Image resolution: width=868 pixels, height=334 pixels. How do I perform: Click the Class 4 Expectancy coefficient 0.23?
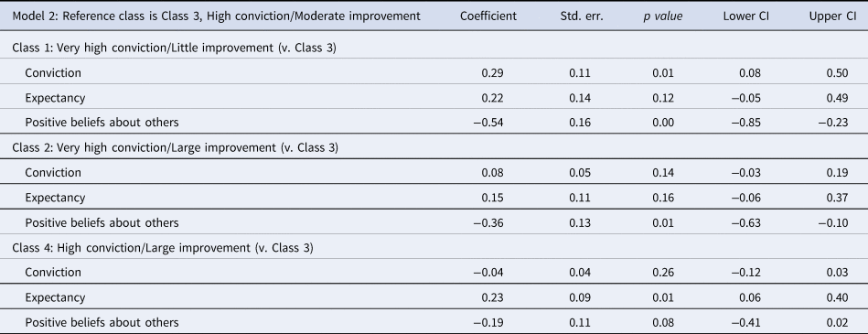pyautogui.click(x=492, y=297)
